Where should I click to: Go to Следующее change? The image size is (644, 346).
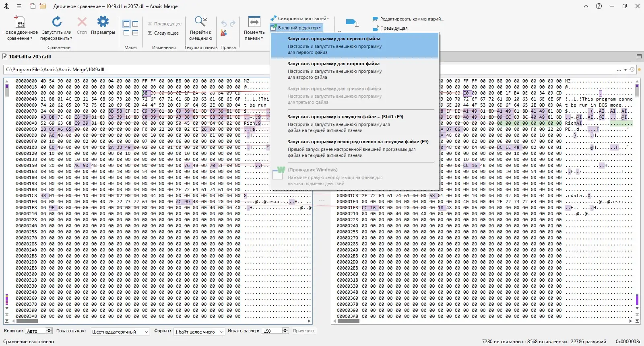tap(163, 33)
